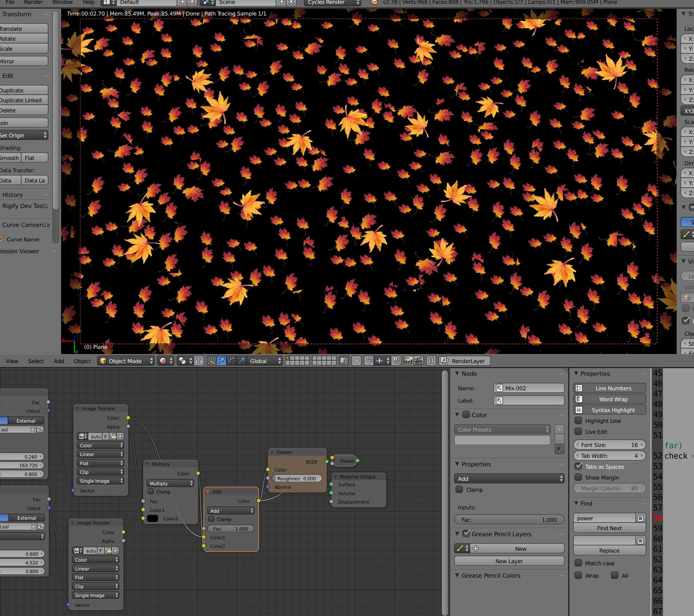Toggle Highlight Line checkbox
This screenshot has height=616, width=694.
point(578,421)
